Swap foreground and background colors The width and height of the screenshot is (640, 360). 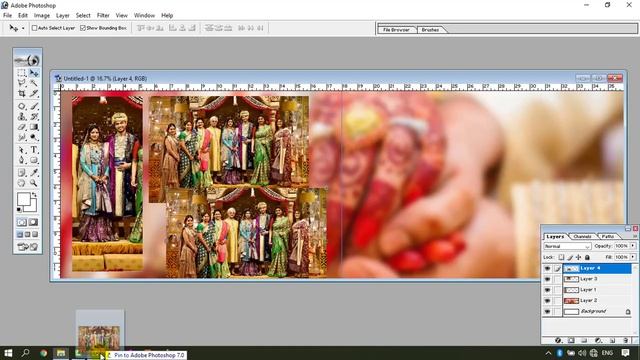point(35,195)
